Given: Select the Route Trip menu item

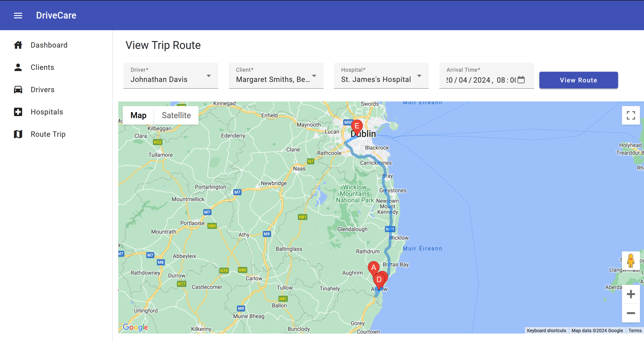Looking at the screenshot, I should click(x=48, y=134).
